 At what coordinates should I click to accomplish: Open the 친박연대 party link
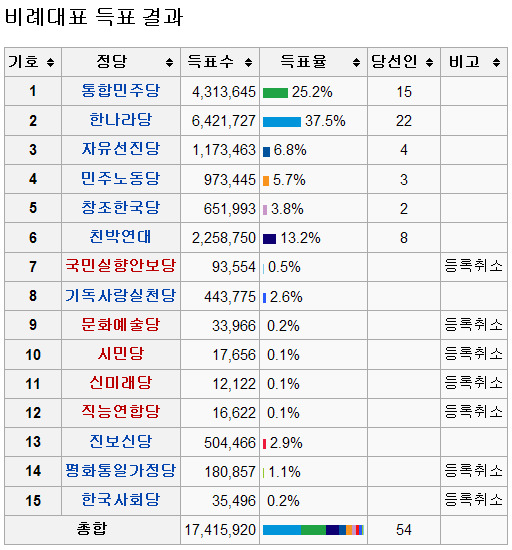click(121, 236)
